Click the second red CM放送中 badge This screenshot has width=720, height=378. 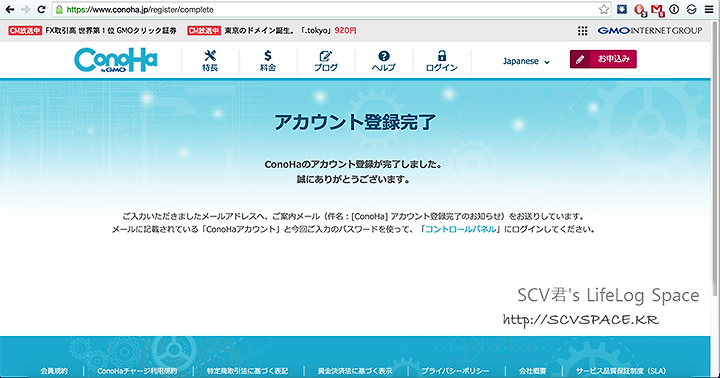click(x=204, y=31)
